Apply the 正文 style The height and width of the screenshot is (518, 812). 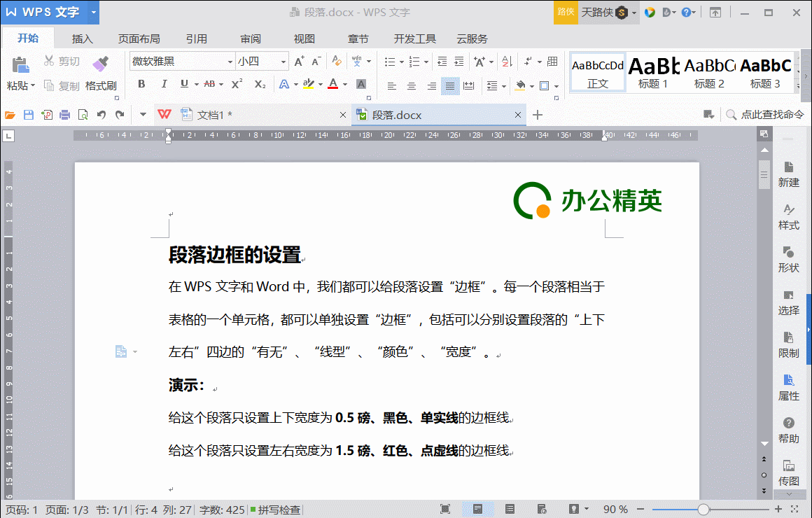598,73
